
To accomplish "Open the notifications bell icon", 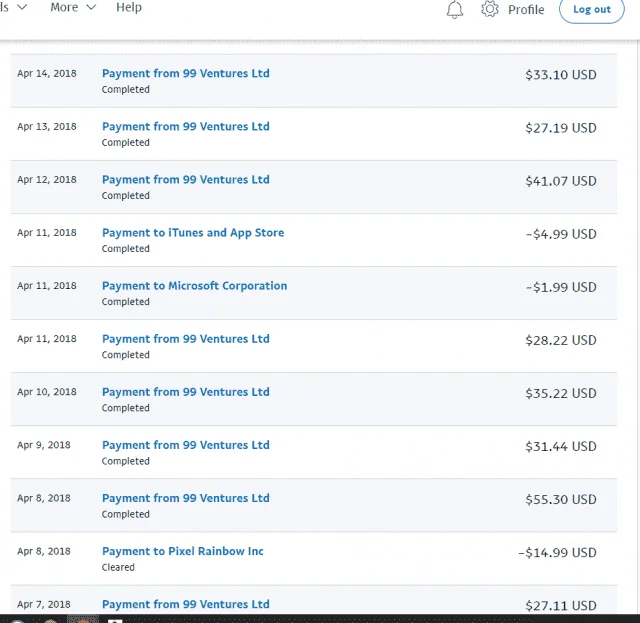I will pyautogui.click(x=454, y=9).
